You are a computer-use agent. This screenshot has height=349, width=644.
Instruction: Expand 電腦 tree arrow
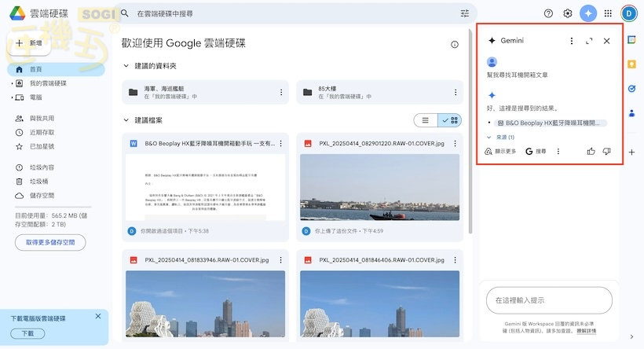12,97
